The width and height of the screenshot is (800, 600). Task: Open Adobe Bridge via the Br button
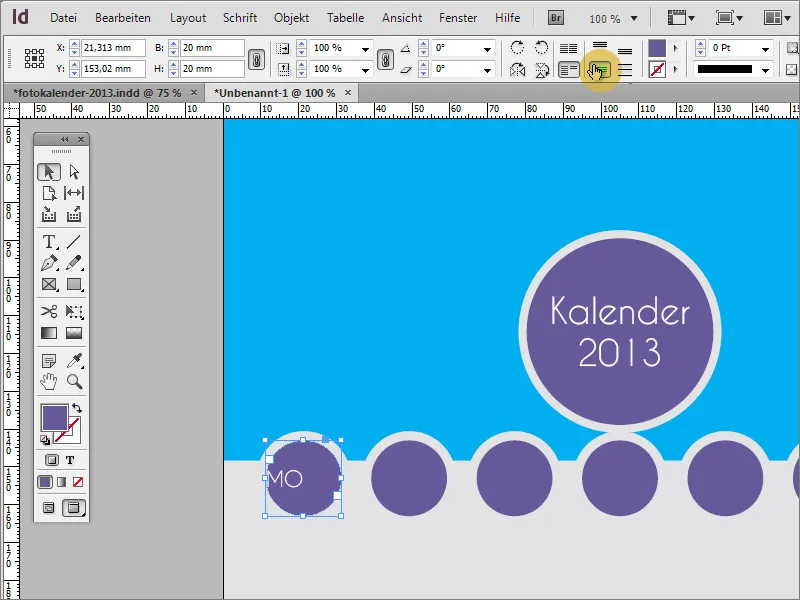tap(555, 18)
